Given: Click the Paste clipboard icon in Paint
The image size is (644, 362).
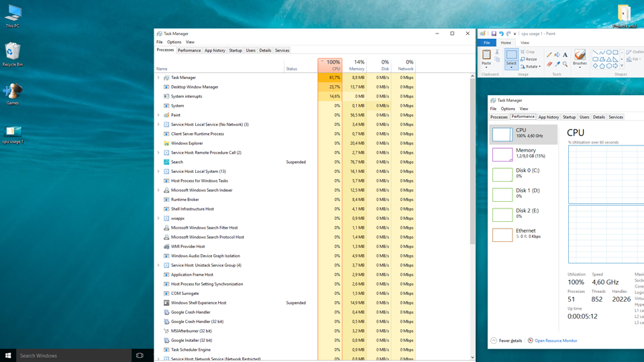Looking at the screenshot, I should coord(486,54).
